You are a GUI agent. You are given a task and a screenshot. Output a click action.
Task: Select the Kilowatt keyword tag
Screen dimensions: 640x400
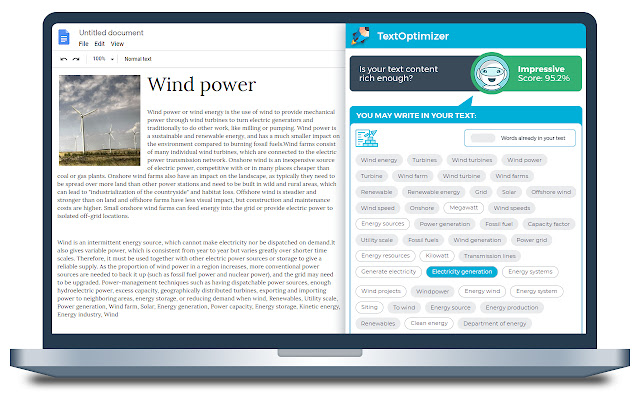437,256
